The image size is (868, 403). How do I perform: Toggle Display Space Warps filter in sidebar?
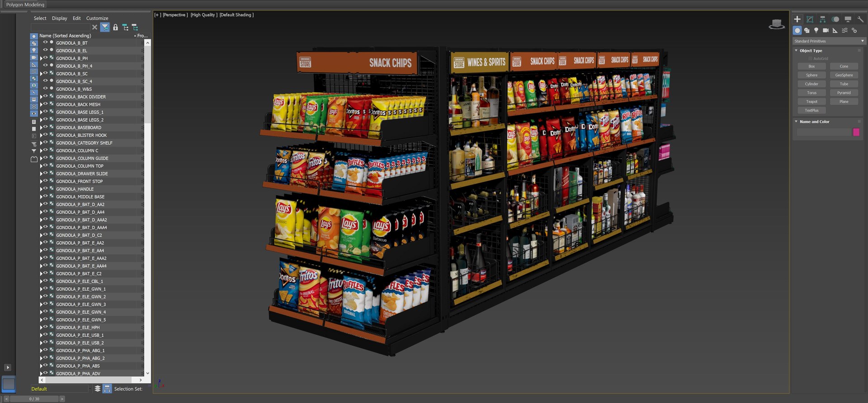click(34, 71)
